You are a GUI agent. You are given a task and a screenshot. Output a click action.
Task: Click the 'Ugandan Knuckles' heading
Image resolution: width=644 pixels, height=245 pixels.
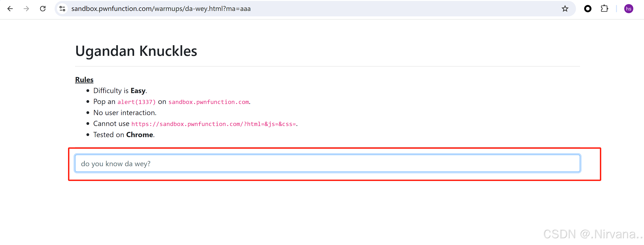pos(136,51)
